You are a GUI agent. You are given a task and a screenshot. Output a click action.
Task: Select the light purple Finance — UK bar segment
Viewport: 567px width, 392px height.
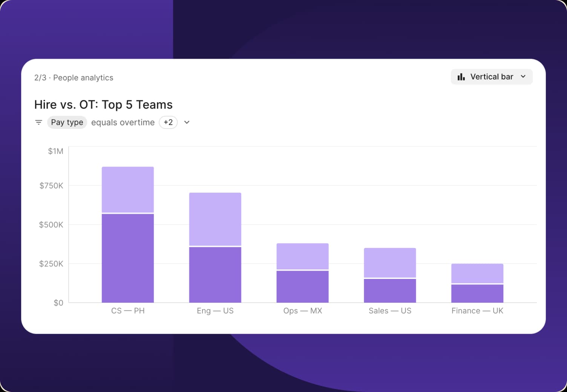pyautogui.click(x=477, y=273)
